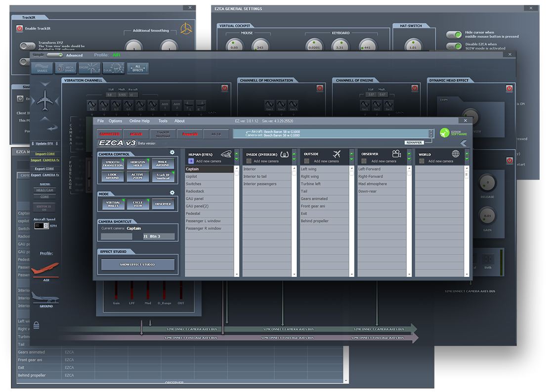555x392 pixels.
Task: Click the World globe icon
Action: tap(456, 154)
